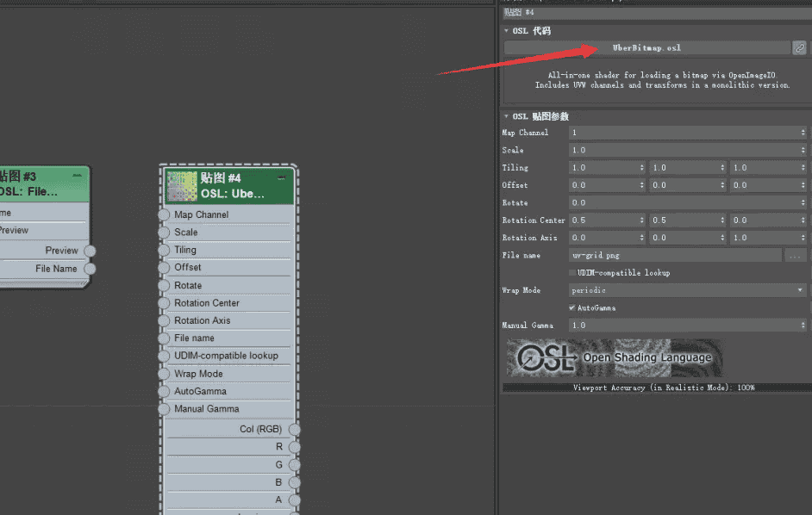Enable the UDIM-compatible lookup checkbox
The height and width of the screenshot is (515, 812).
click(572, 273)
